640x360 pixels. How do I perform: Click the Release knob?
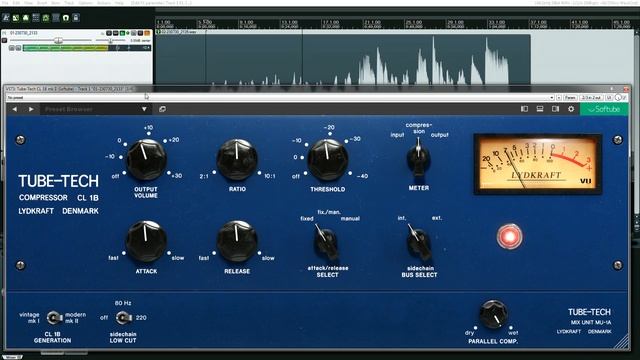tap(237, 242)
